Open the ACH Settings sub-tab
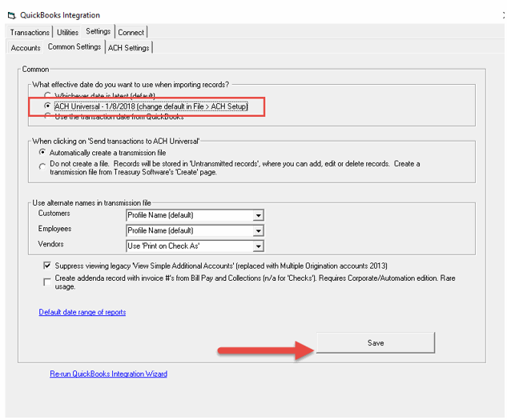 129,48
